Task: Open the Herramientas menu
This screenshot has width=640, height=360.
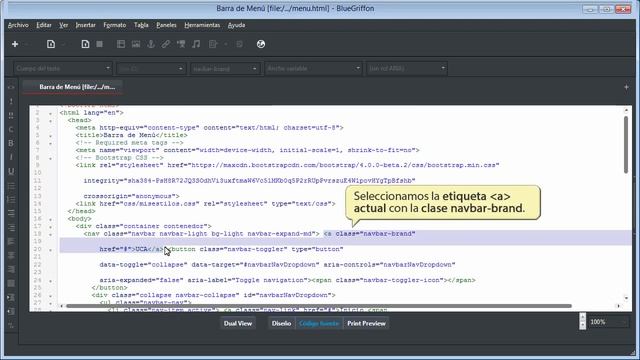Action: tap(202, 25)
